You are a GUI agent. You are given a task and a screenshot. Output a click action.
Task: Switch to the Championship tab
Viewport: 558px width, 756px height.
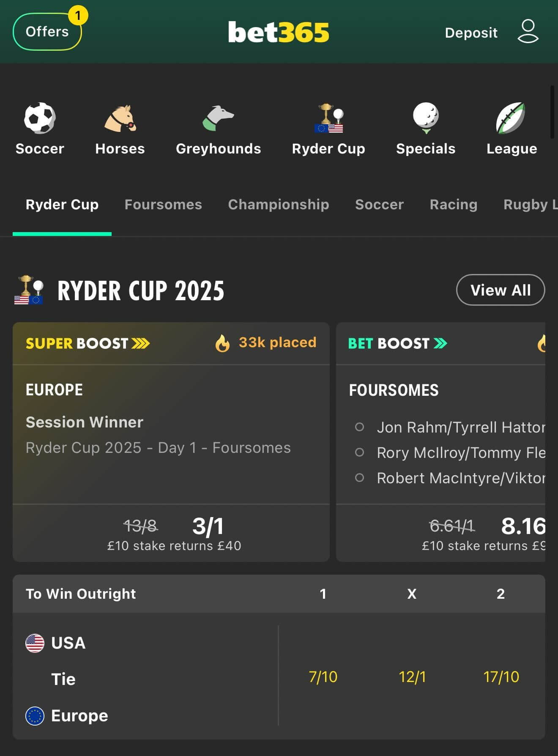279,205
